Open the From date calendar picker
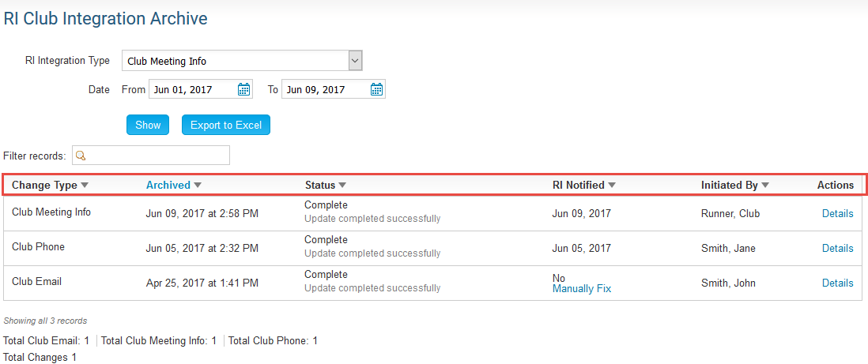This screenshot has width=868, height=364. coord(244,89)
